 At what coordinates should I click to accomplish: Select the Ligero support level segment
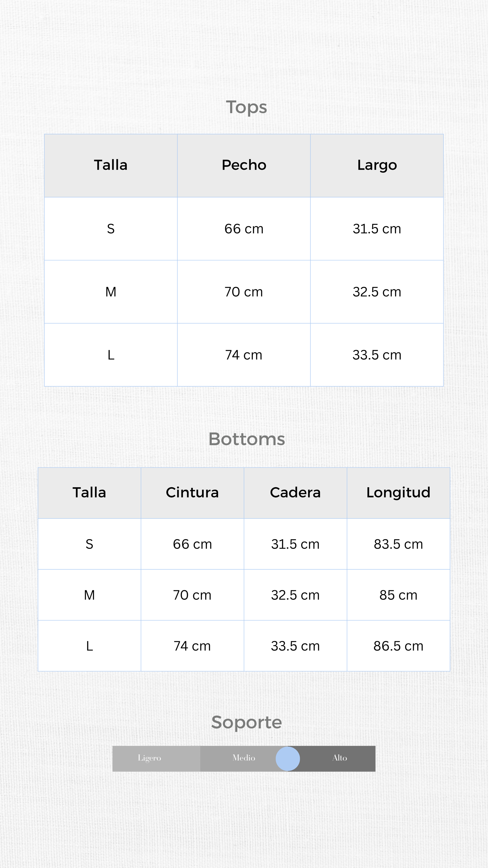click(150, 758)
